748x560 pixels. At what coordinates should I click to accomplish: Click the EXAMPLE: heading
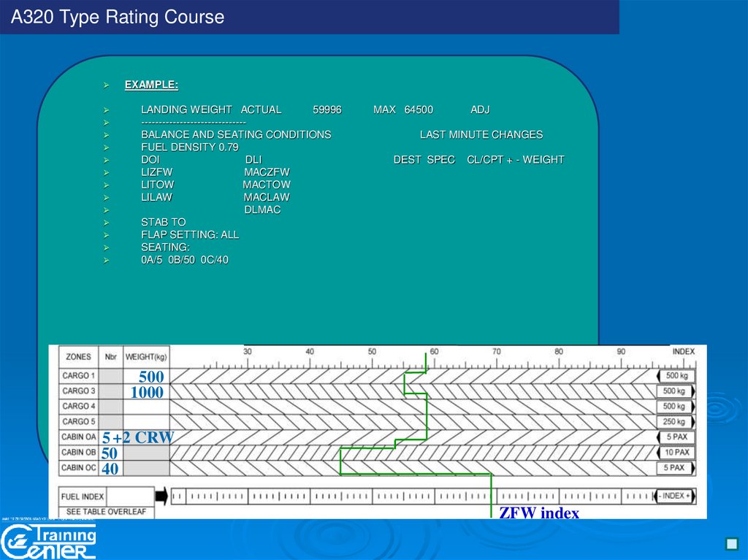[x=151, y=85]
